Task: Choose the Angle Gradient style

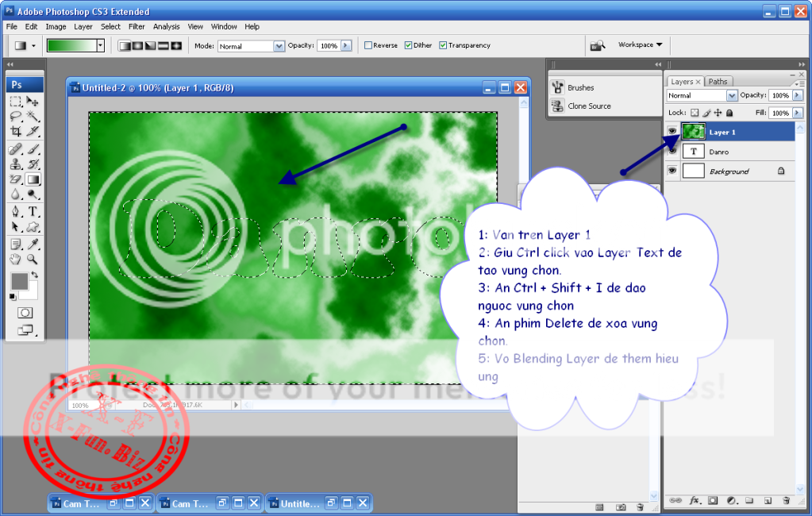Action: click(x=150, y=46)
